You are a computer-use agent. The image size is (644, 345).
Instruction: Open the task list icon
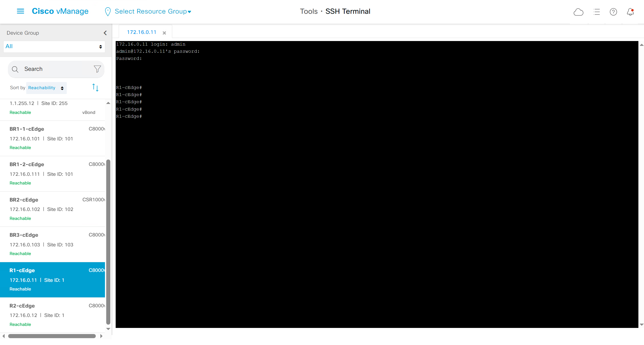596,12
